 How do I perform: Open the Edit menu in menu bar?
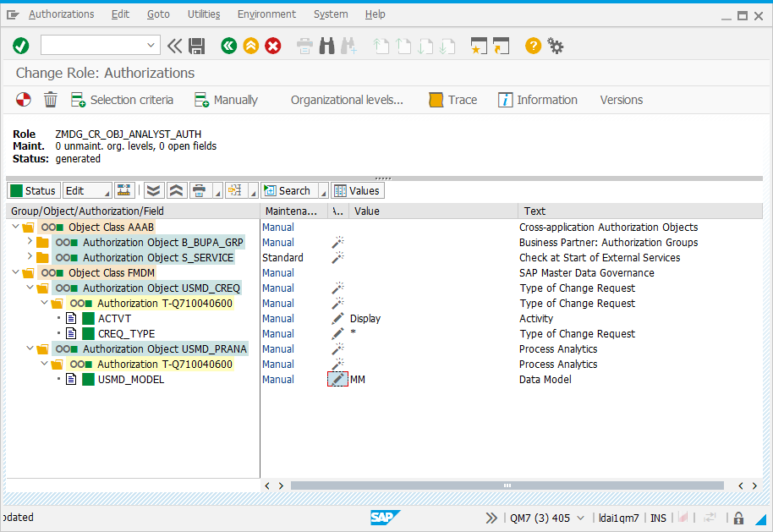tap(120, 14)
